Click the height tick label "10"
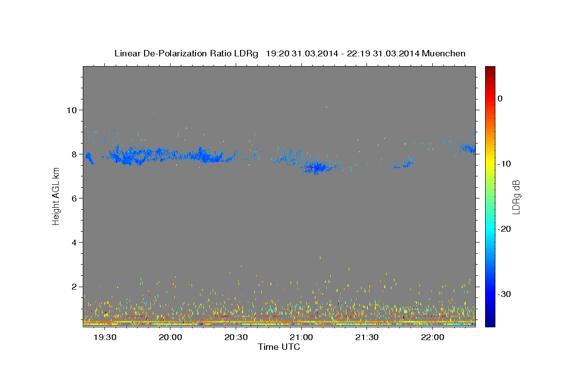Screen dimensions: 588x392 click(72, 110)
